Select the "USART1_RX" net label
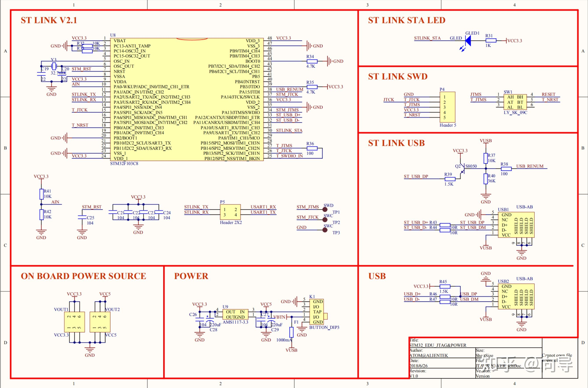 point(263,207)
